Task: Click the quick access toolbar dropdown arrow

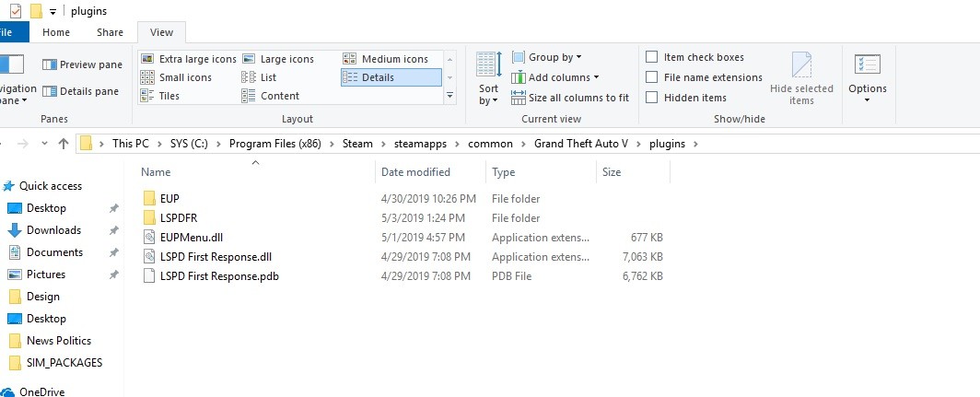Action: point(52,11)
